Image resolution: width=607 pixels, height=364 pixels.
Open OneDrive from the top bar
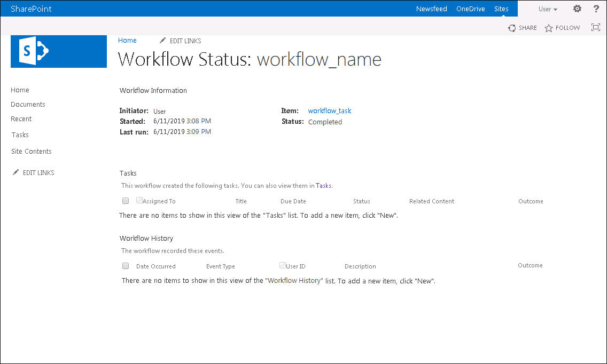tap(470, 9)
